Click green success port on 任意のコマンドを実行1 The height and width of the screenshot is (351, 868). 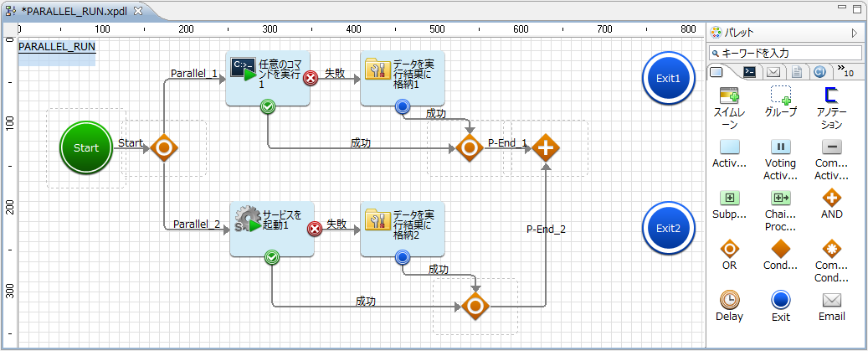268,106
